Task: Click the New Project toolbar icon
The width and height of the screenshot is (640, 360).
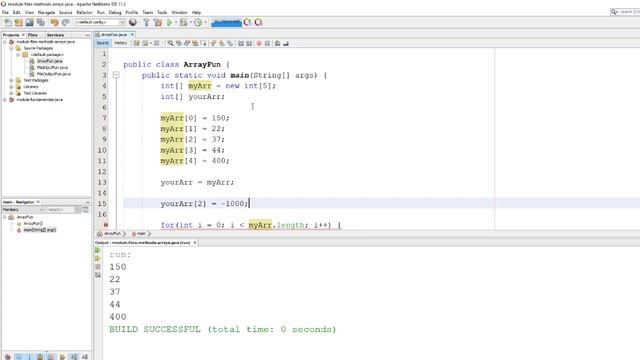Action: 19,22
